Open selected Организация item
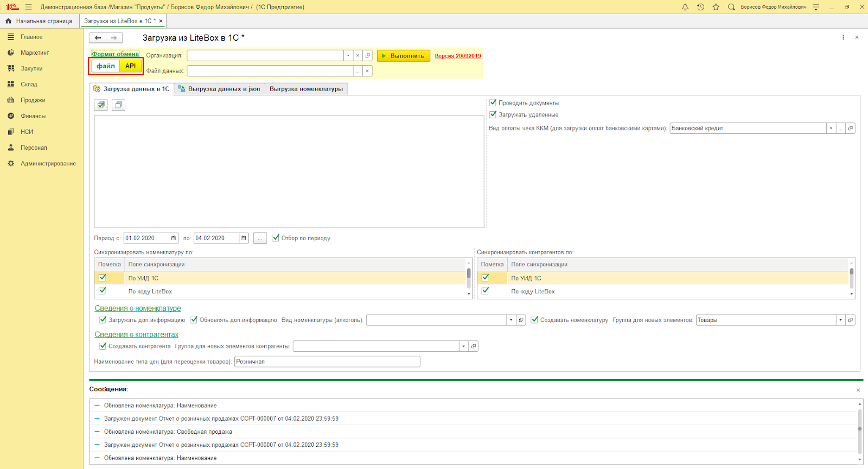 tap(367, 55)
